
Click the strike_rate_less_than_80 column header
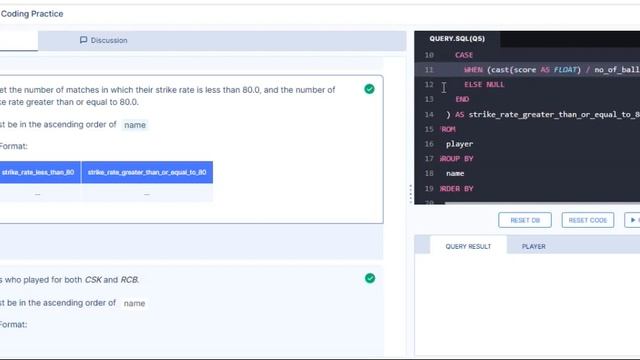(x=38, y=172)
